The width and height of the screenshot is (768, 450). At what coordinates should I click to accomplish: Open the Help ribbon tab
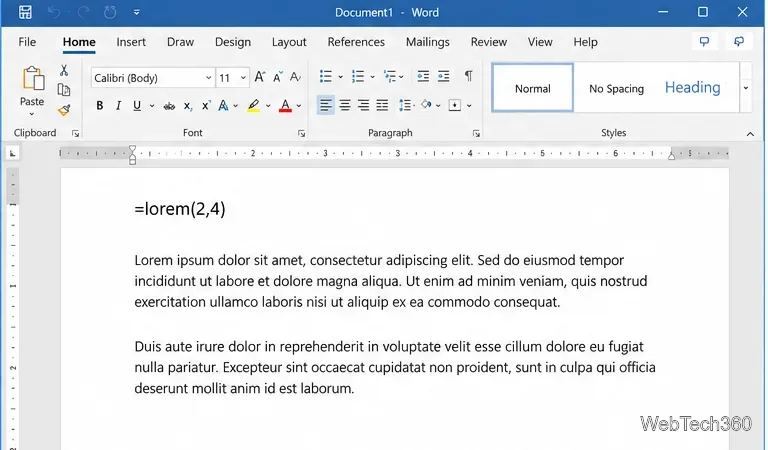[585, 42]
